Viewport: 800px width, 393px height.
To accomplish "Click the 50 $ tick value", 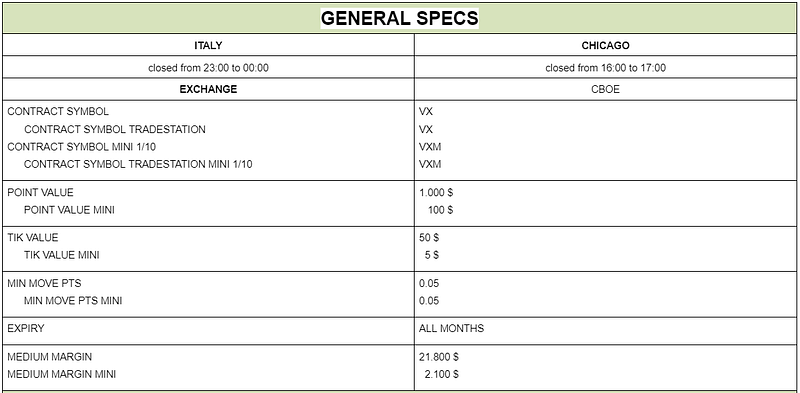I will click(429, 238).
